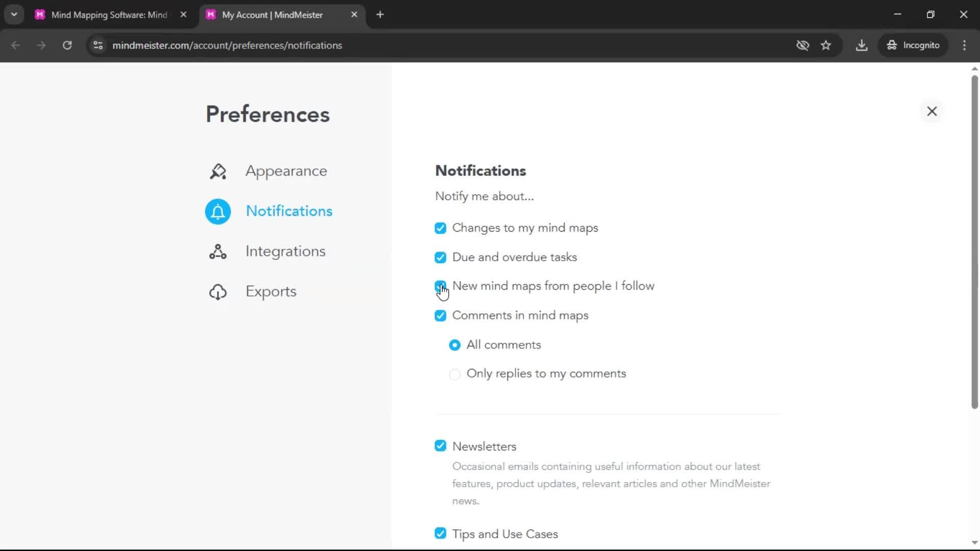This screenshot has width=980, height=551.
Task: Click the Incognito indicator
Action: click(x=914, y=45)
